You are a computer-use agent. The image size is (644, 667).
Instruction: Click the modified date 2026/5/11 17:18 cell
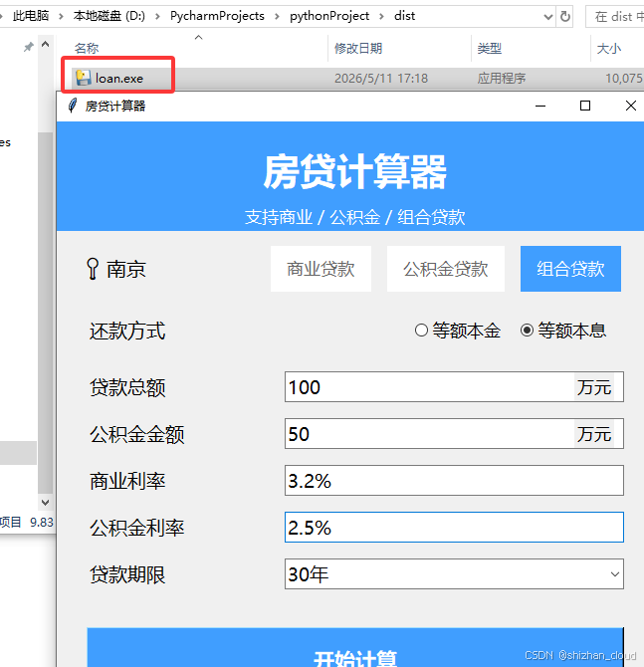pos(381,79)
